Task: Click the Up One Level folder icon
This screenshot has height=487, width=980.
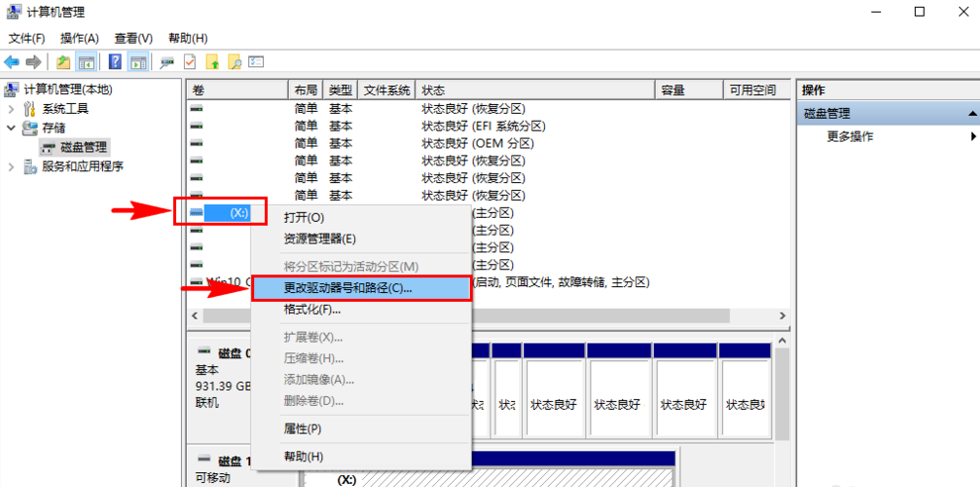Action: coord(63,62)
